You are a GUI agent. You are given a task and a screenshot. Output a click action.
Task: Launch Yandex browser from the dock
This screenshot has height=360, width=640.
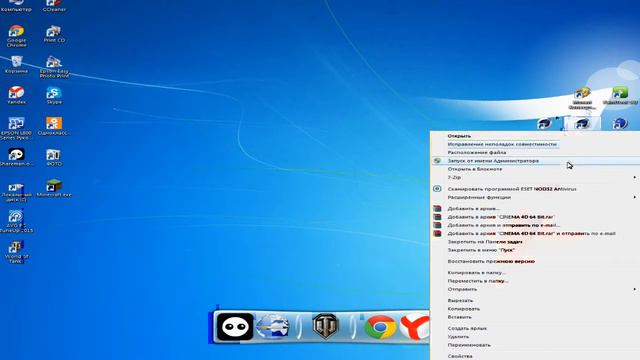coord(415,327)
